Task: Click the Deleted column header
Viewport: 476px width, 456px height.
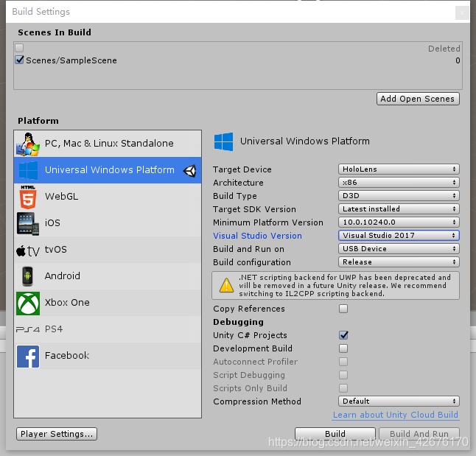Action: click(x=444, y=49)
